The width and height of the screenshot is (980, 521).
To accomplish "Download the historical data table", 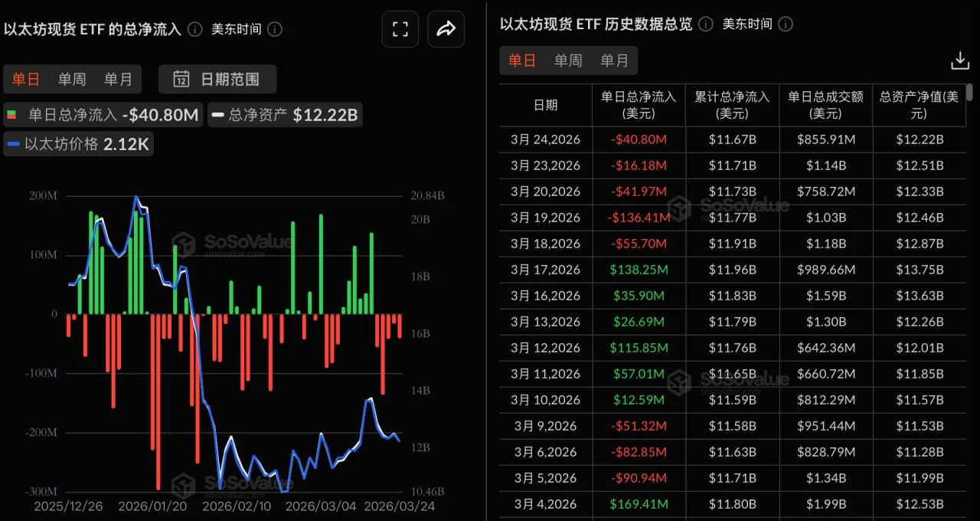I will [959, 61].
